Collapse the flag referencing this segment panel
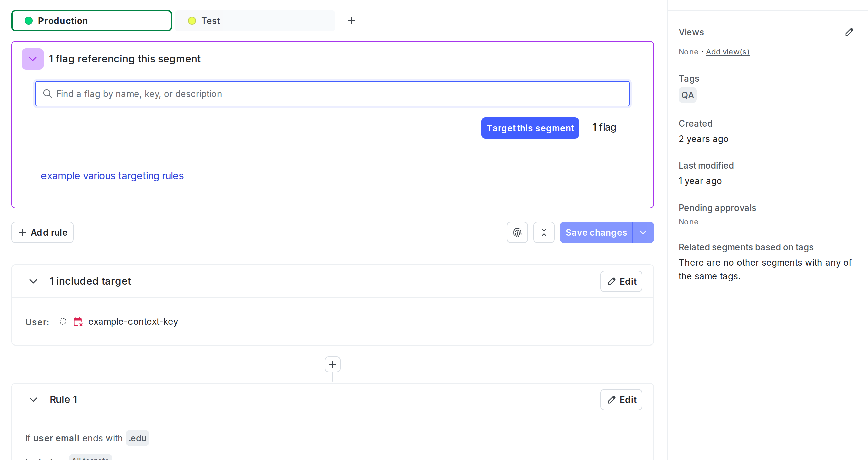The width and height of the screenshot is (868, 460). (x=33, y=59)
